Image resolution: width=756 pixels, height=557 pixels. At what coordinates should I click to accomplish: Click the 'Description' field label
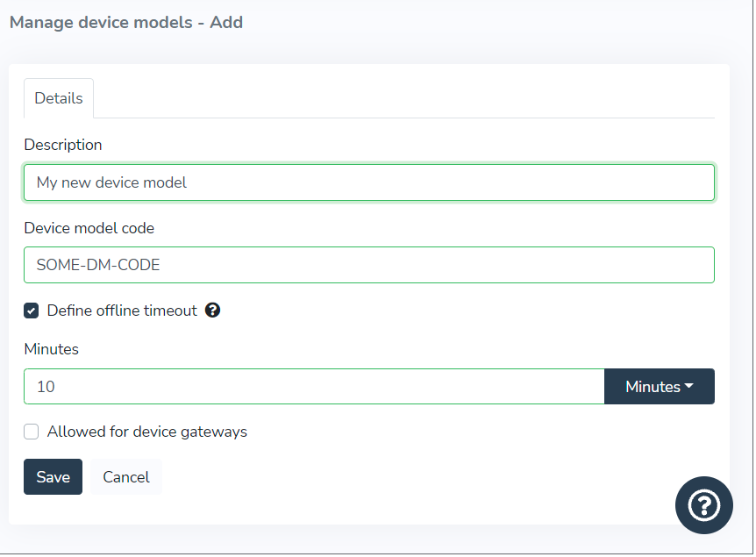[x=63, y=145]
